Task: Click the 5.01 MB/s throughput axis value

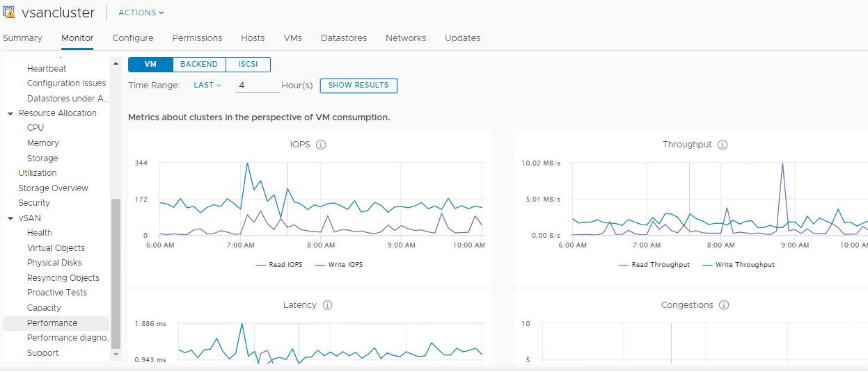Action: click(542, 200)
